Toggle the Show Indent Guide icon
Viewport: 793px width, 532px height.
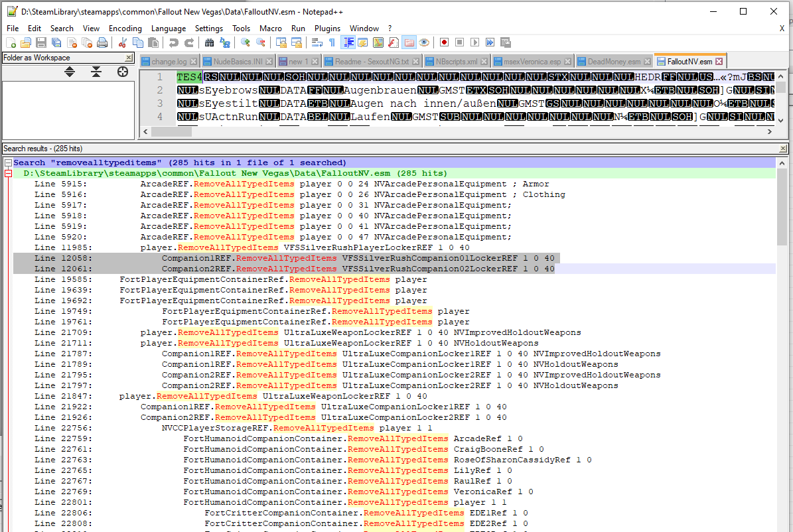[x=348, y=42]
